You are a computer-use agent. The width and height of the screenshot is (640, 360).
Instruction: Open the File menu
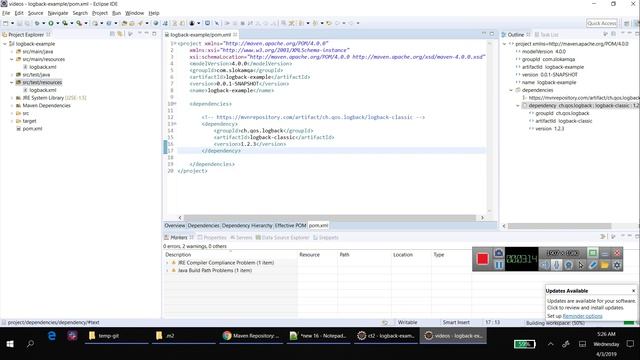(6, 13)
